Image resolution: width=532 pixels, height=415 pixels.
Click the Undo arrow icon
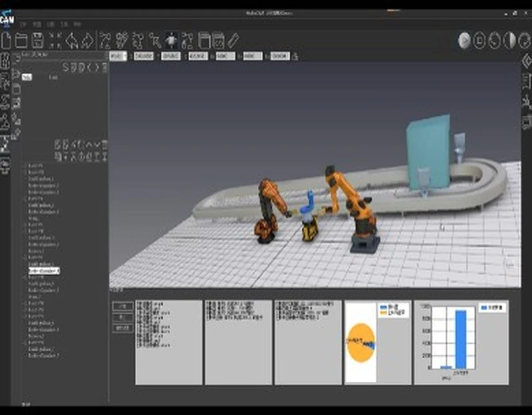click(72, 41)
